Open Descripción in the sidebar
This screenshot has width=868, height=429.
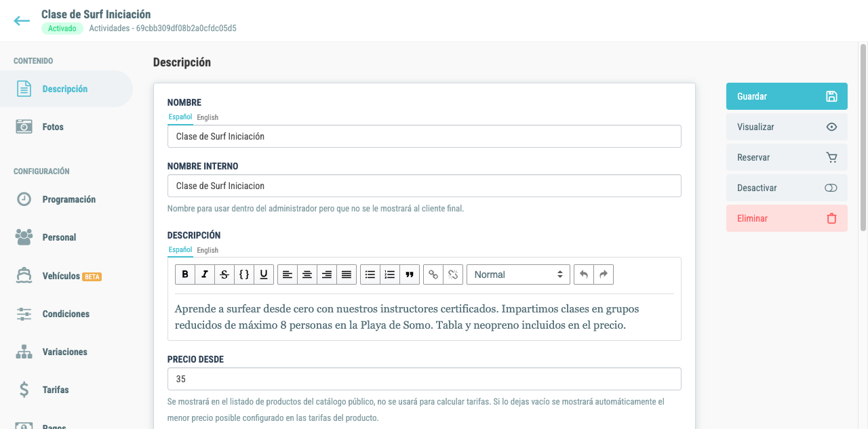pos(66,89)
